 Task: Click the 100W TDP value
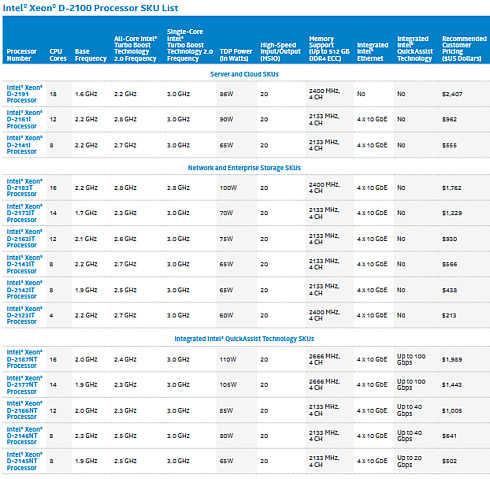point(228,188)
